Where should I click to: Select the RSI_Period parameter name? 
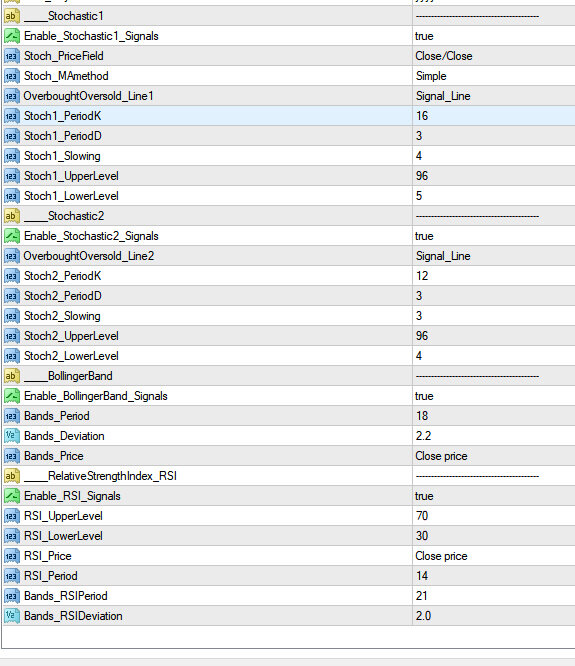click(51, 576)
